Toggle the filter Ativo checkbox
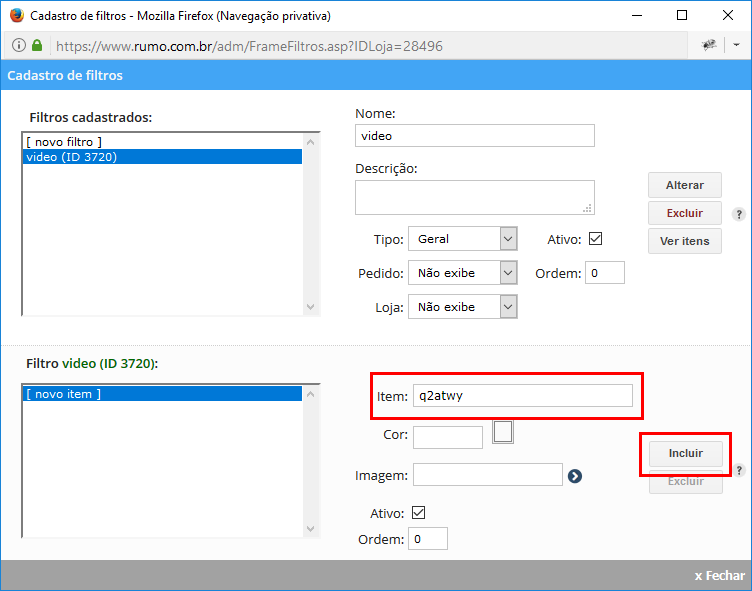Viewport: 752px width, 591px height. [x=595, y=238]
